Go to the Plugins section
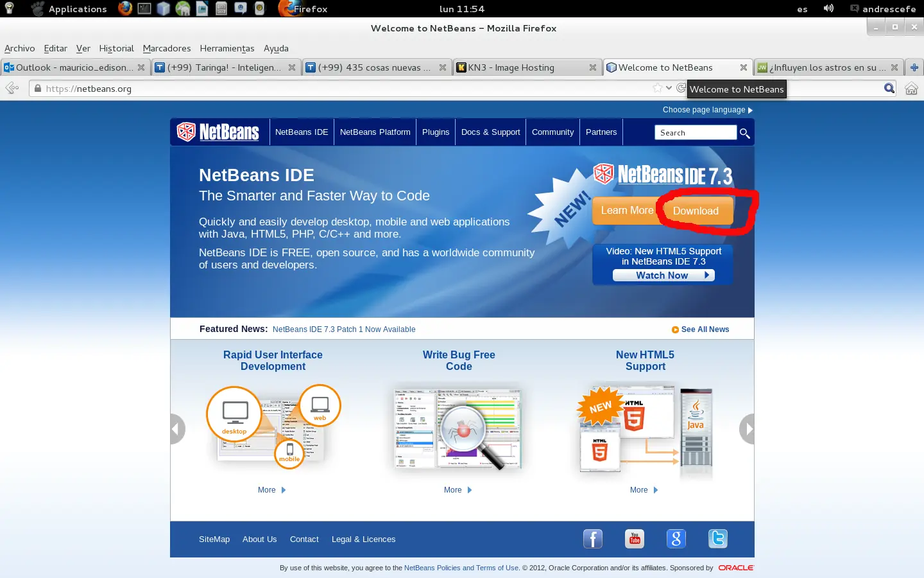This screenshot has height=578, width=924. coord(436,132)
